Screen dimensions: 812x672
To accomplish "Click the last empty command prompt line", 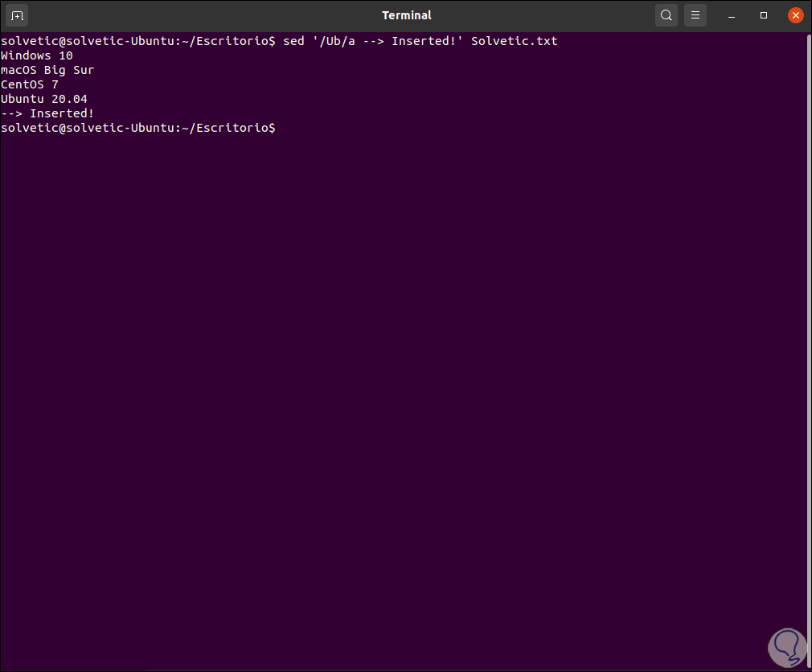I will click(x=138, y=128).
